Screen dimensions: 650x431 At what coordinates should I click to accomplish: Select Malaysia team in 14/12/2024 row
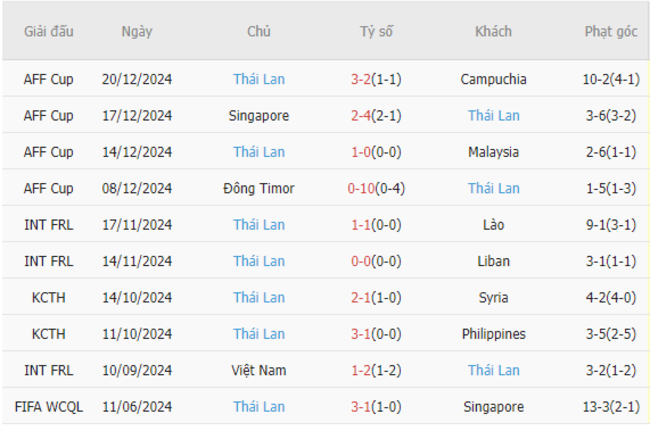tap(493, 152)
